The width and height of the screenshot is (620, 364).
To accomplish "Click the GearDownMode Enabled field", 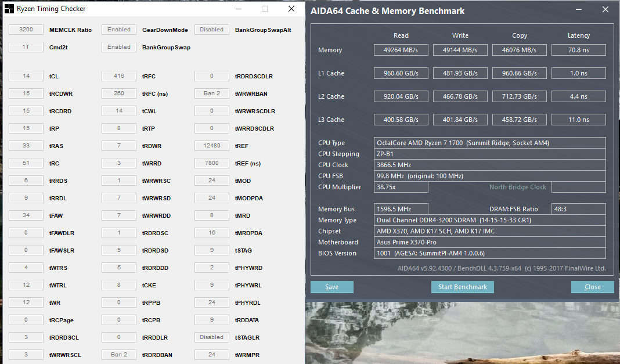I will pyautogui.click(x=119, y=30).
